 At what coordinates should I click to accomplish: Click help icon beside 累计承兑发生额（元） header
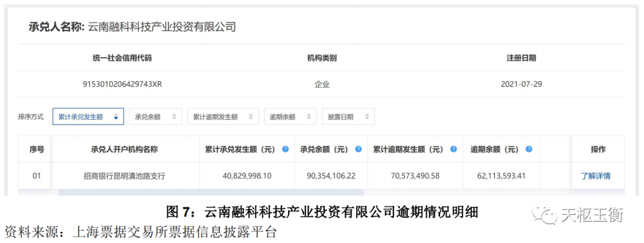(x=285, y=149)
